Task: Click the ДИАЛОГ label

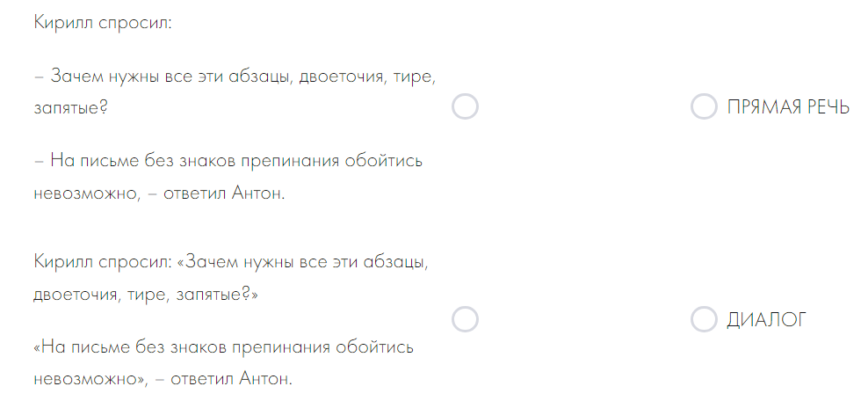Action: point(767,319)
